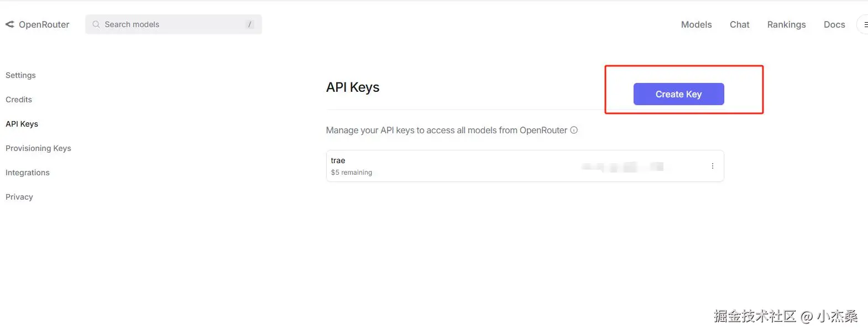This screenshot has width=868, height=334.
Task: Select Settings in the sidebar
Action: 20,75
